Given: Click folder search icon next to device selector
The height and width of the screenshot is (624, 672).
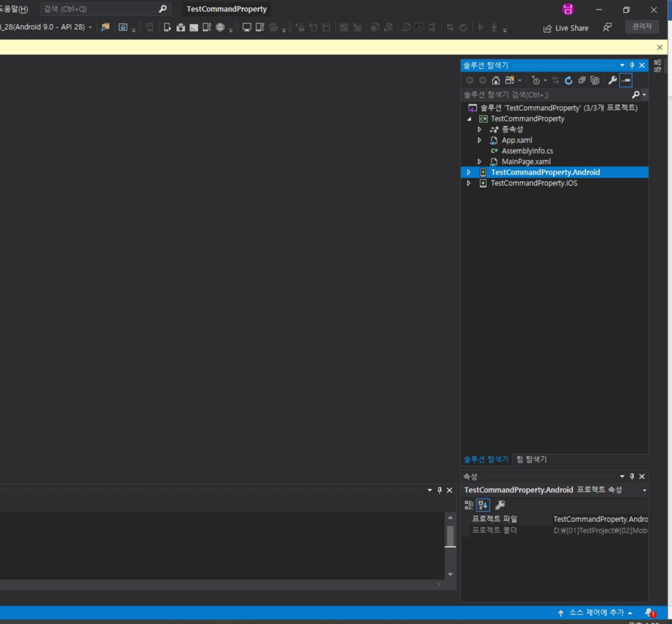Looking at the screenshot, I should [x=105, y=27].
